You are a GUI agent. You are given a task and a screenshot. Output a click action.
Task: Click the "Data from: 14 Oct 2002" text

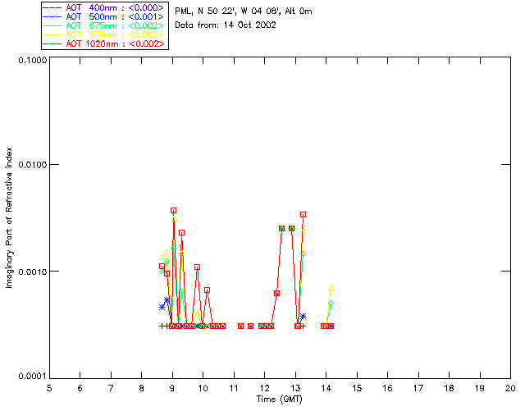[x=226, y=25]
